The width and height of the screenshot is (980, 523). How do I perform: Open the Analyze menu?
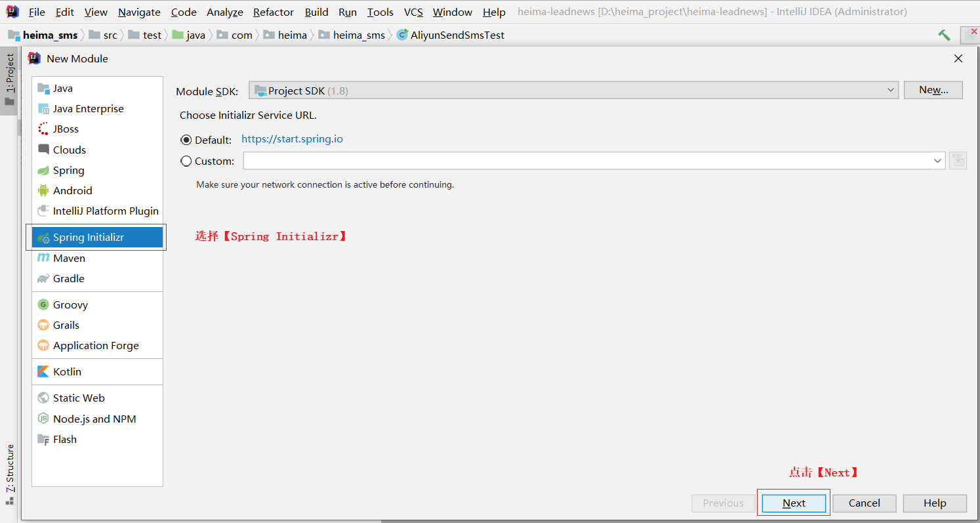pyautogui.click(x=225, y=12)
